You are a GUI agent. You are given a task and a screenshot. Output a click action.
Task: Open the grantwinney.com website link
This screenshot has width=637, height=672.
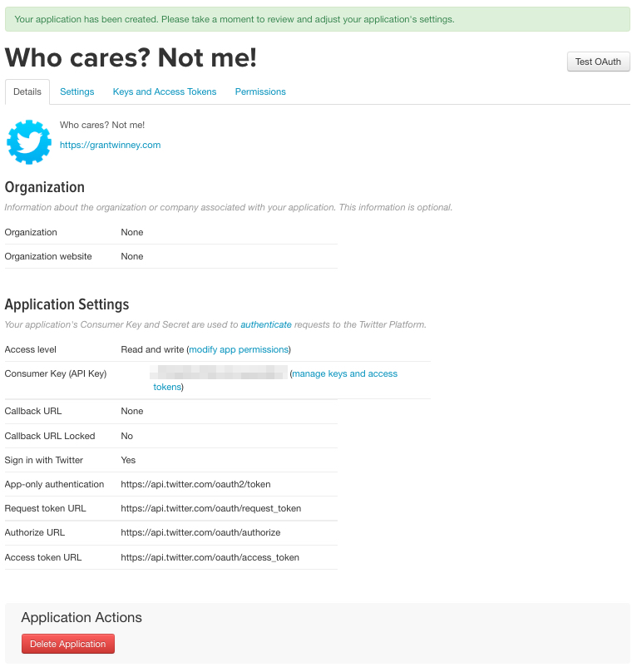click(110, 145)
